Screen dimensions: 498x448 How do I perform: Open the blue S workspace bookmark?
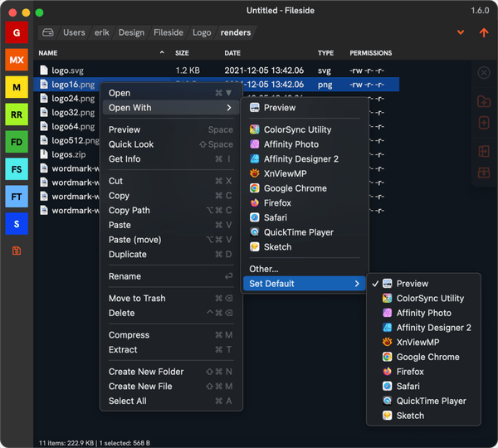17,224
